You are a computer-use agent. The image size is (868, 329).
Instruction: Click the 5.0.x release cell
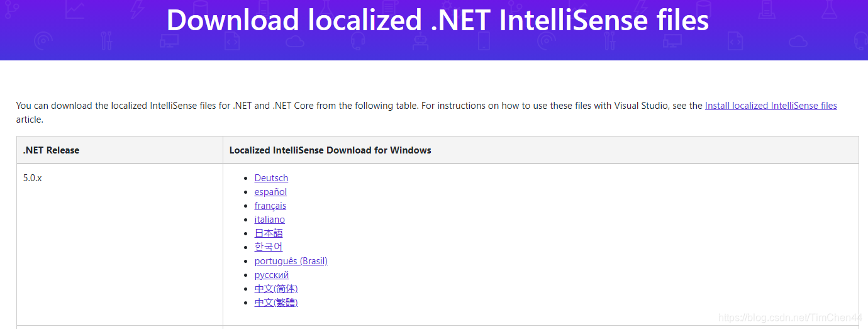[x=120, y=244]
